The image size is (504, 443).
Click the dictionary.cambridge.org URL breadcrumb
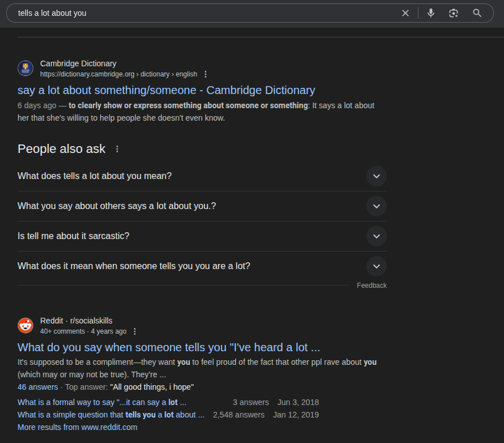pos(118,74)
